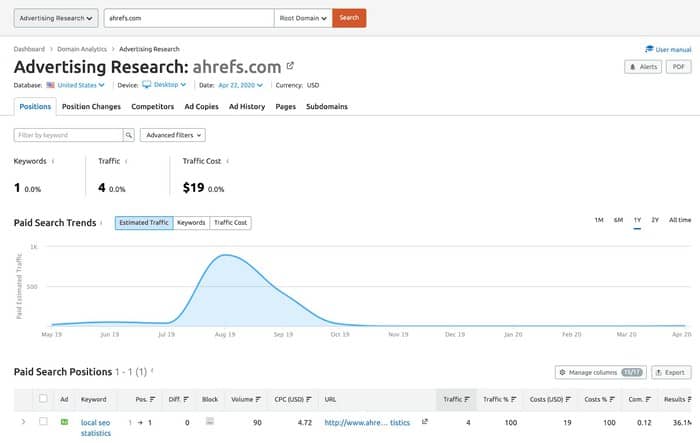This screenshot has height=443, width=700.
Task: Click the Export button
Action: tap(671, 372)
